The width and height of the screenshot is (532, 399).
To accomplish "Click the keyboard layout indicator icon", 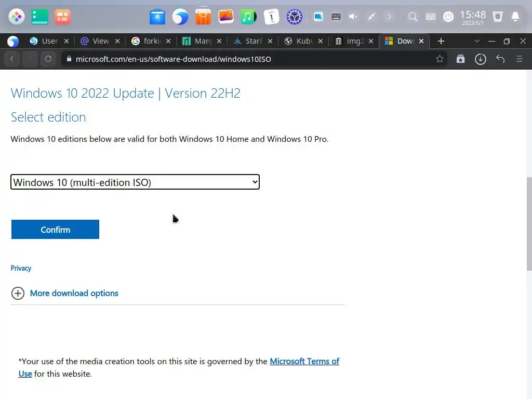I will pos(431,17).
